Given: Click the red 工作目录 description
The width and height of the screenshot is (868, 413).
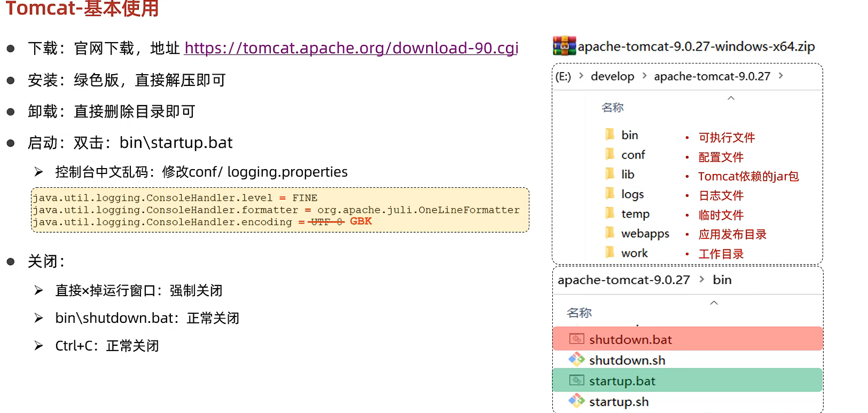Looking at the screenshot, I should pyautogui.click(x=721, y=254).
